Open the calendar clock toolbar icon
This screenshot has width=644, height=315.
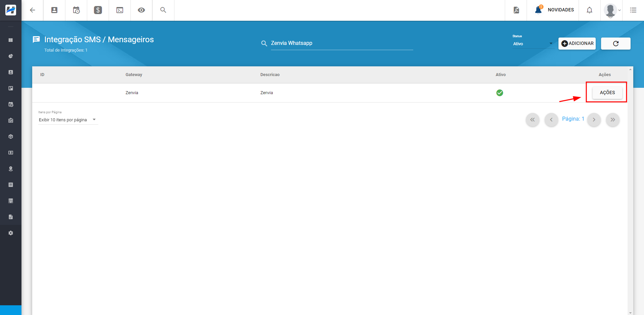[x=76, y=10]
